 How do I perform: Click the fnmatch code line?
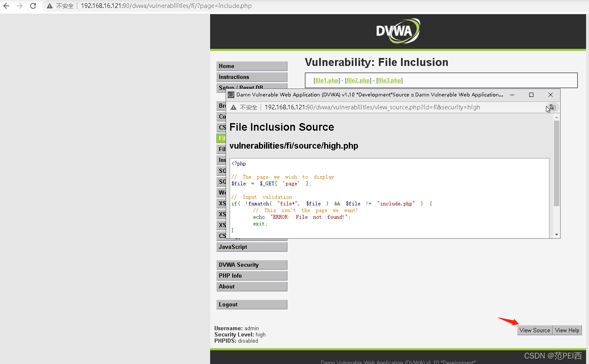point(332,204)
